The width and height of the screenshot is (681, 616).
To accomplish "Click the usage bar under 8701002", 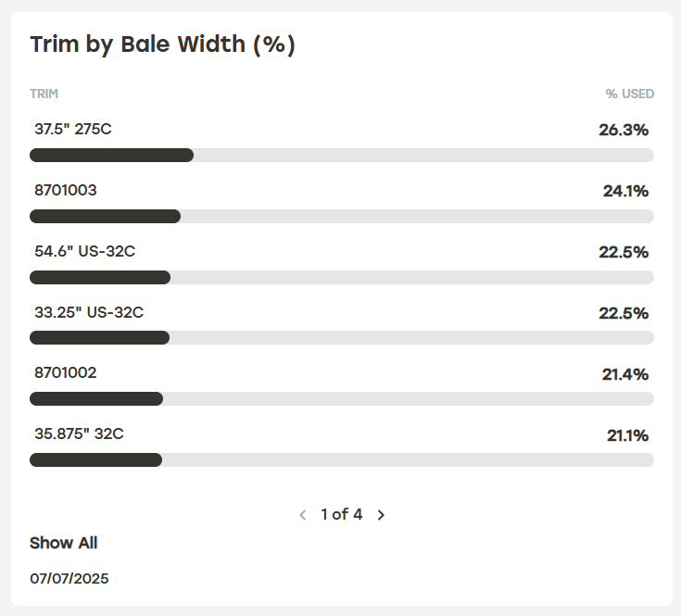I will [341, 398].
